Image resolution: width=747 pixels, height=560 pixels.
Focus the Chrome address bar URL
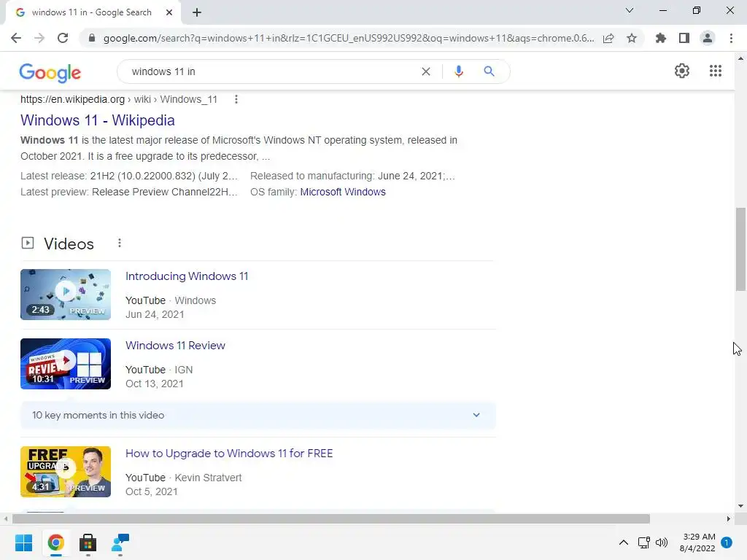point(348,38)
